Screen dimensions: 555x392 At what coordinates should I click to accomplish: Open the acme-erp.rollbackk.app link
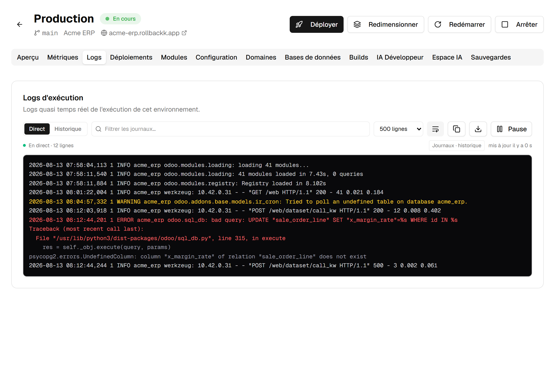(144, 33)
